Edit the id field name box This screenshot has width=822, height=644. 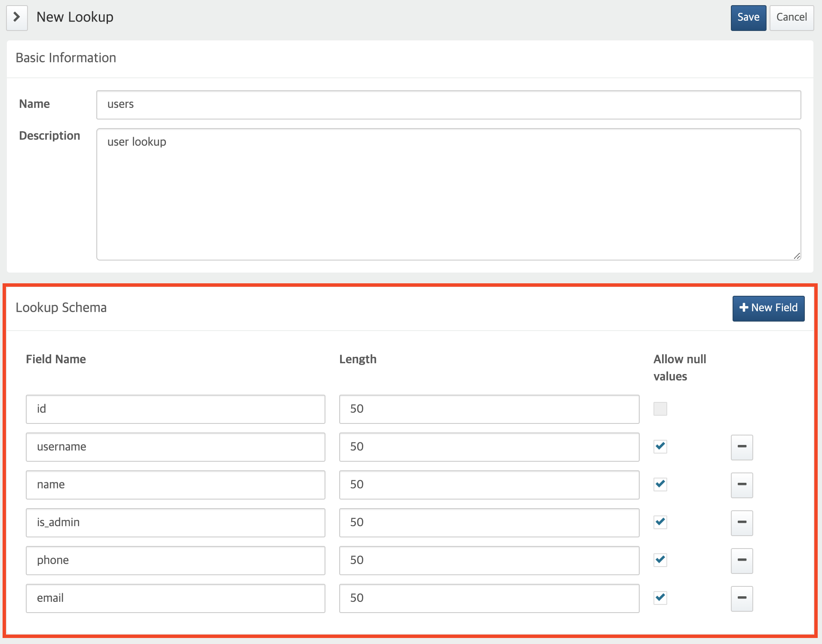[175, 409]
